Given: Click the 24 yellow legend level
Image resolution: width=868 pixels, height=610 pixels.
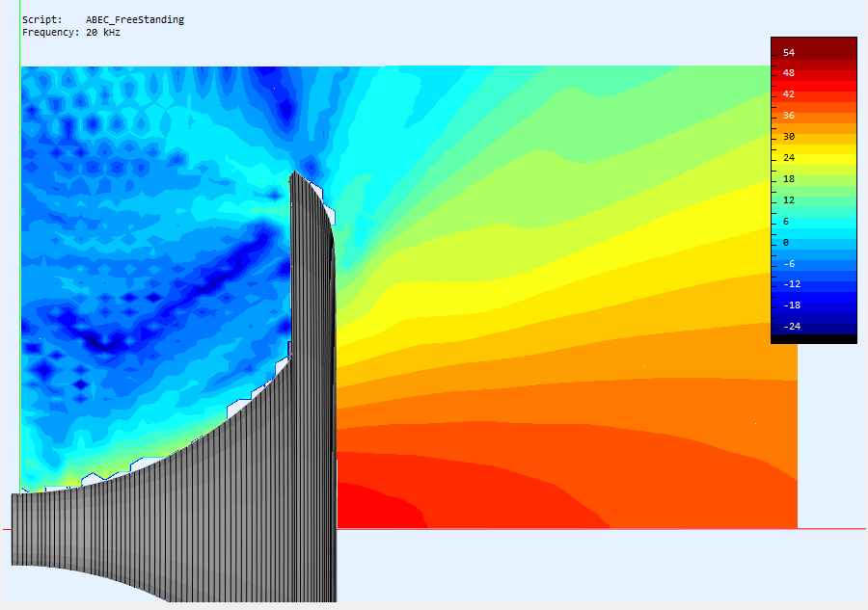Looking at the screenshot, I should click(789, 158).
